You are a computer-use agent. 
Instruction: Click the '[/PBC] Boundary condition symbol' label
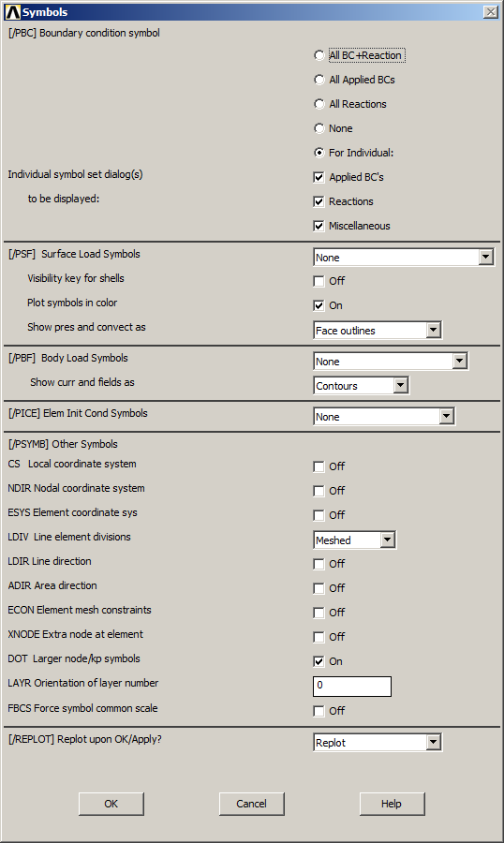[84, 33]
